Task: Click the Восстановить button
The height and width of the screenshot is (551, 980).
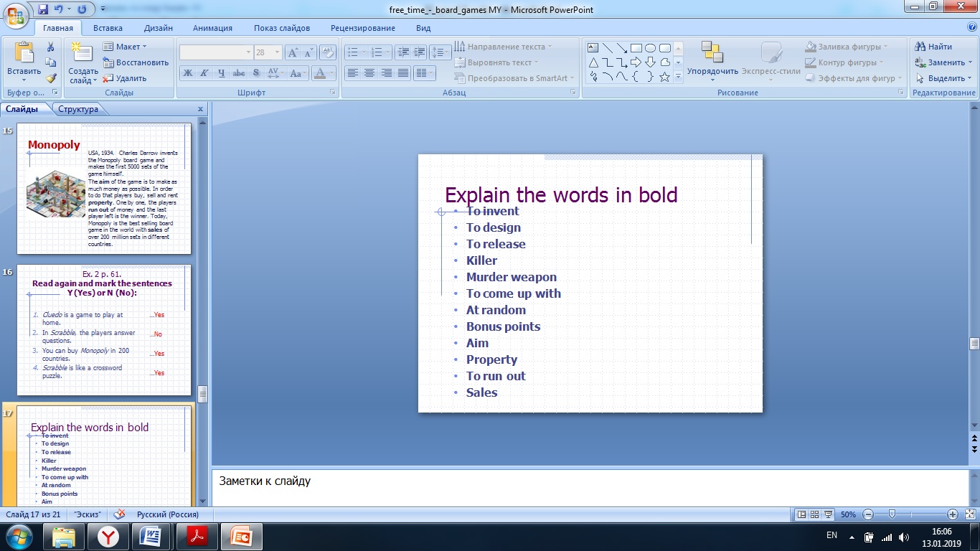Action: (x=135, y=62)
